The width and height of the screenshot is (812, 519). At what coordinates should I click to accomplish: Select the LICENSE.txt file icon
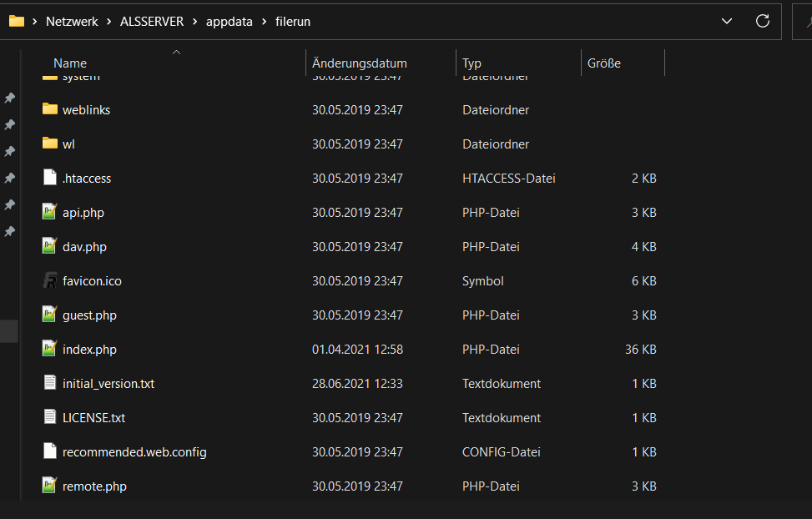click(50, 416)
